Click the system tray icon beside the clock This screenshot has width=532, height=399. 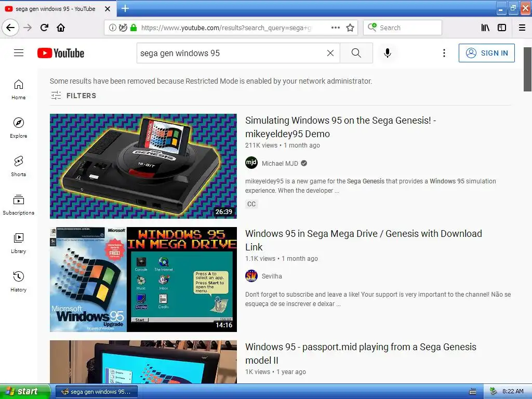tap(494, 392)
